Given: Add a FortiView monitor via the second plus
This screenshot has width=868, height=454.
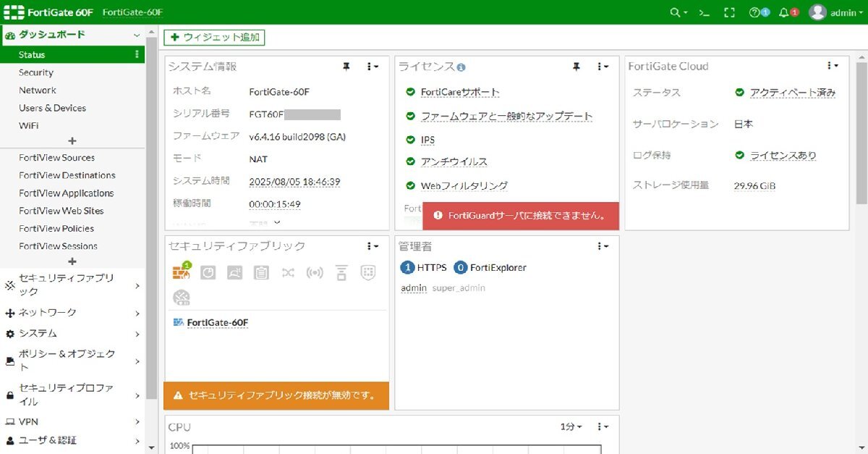Looking at the screenshot, I should (72, 261).
